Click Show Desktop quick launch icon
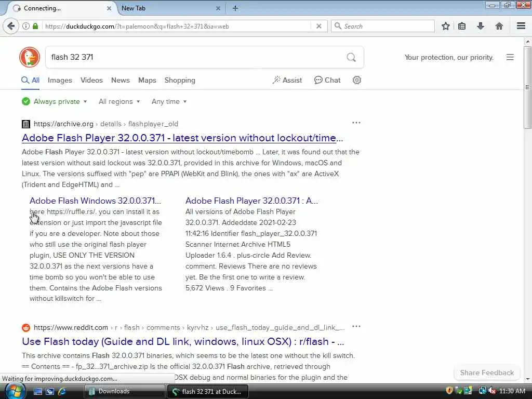Screen dimensions: 532x399 click(x=37, y=391)
